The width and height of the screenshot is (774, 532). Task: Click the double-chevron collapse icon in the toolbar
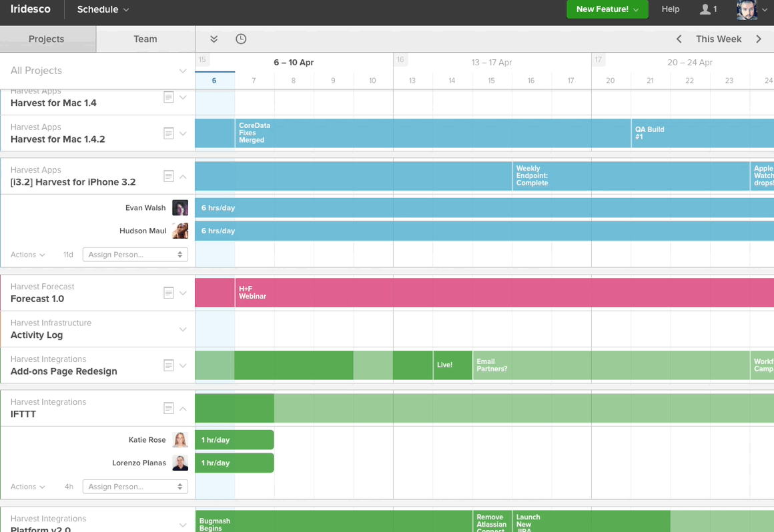coord(214,39)
